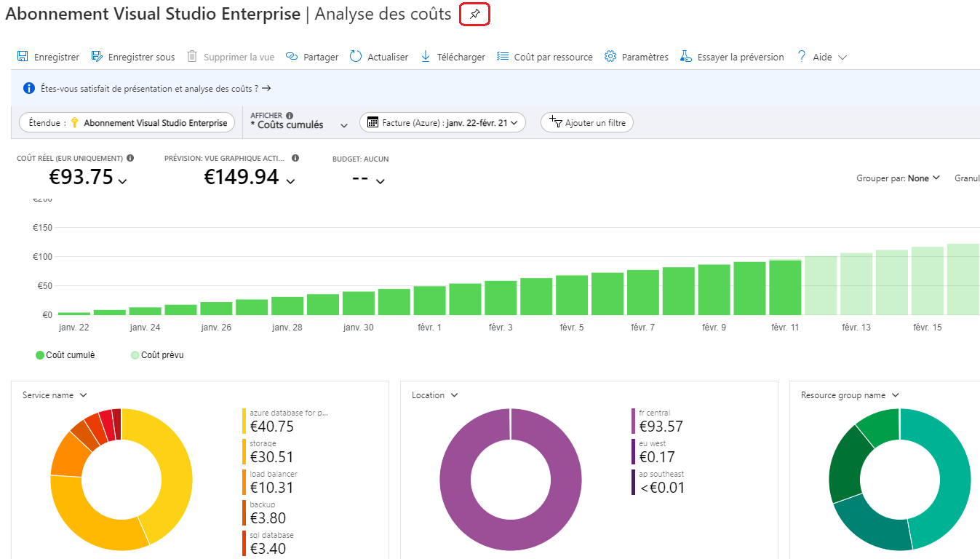Click the Paramètres gear icon
Screen dimensions: 980x559
[610, 57]
